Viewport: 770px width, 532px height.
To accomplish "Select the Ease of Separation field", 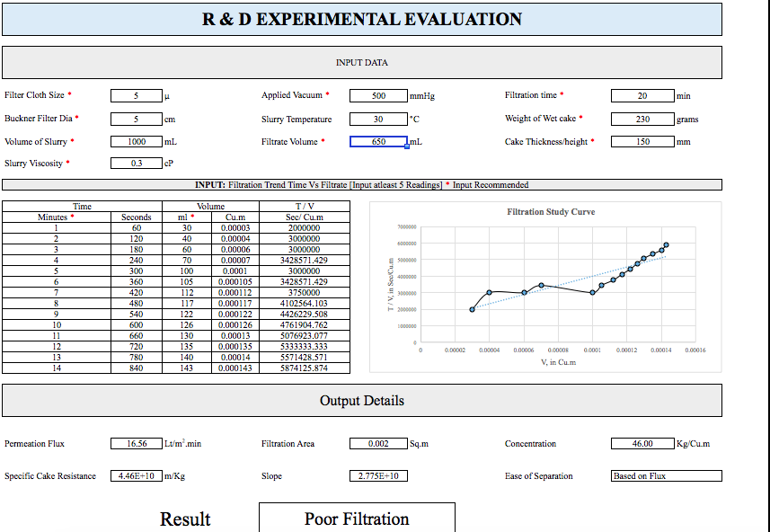I will pos(665,475).
